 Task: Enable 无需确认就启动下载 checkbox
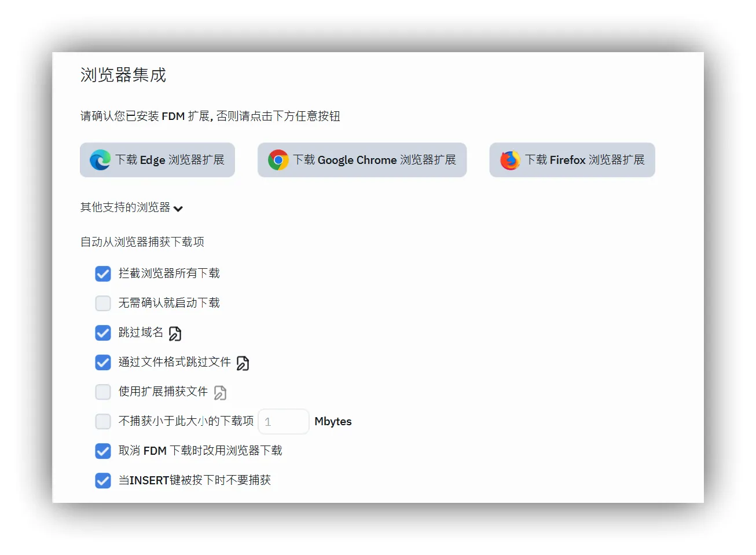(103, 303)
